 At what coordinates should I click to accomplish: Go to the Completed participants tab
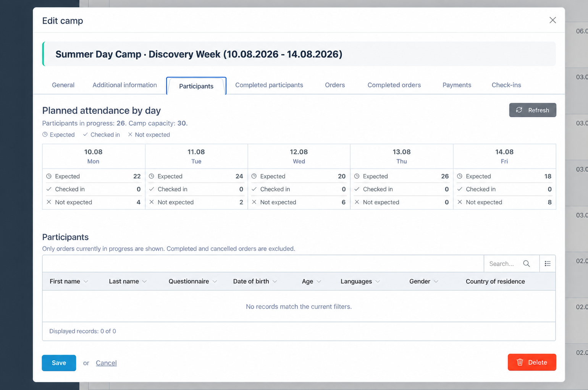click(269, 85)
